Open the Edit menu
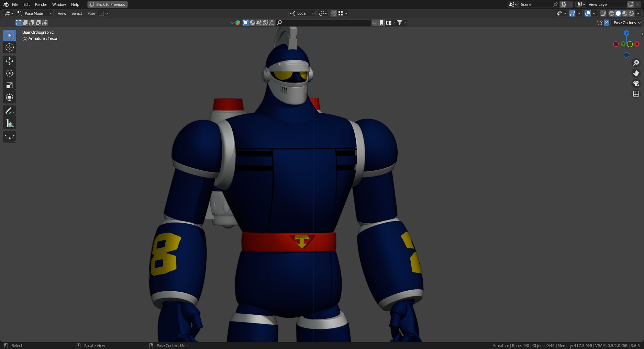The image size is (644, 349). (x=26, y=4)
